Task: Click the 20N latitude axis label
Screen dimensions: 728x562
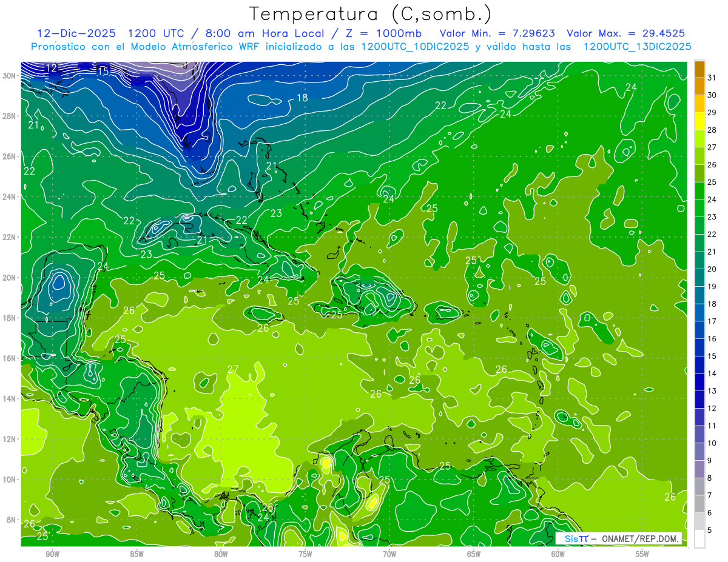Action: 9,278
